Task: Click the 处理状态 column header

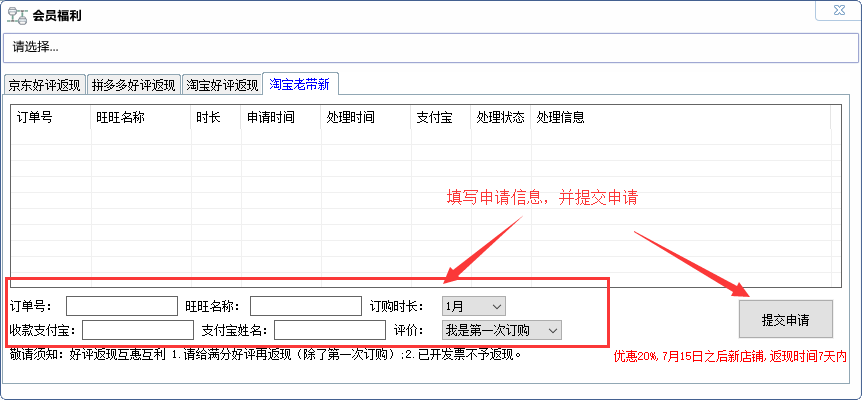Action: [500, 117]
